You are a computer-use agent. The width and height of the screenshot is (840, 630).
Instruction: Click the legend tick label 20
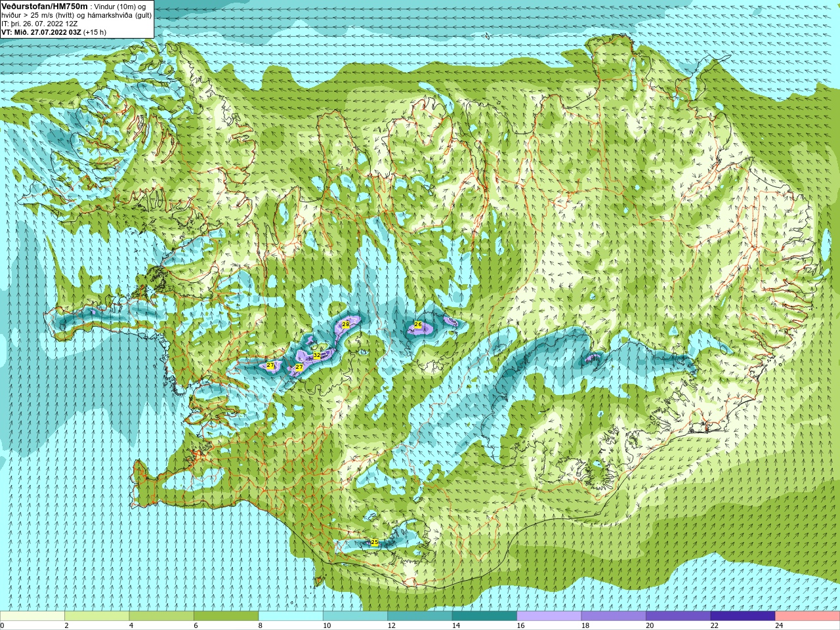click(650, 625)
